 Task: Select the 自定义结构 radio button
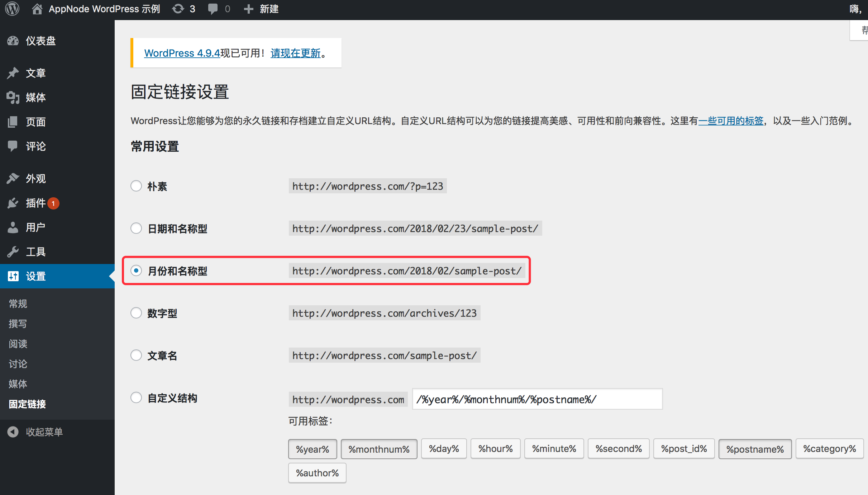pyautogui.click(x=136, y=397)
